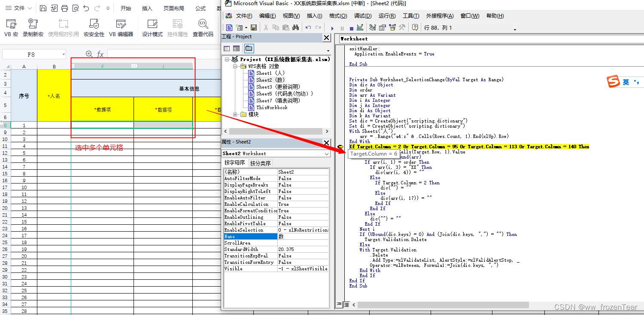Open VBA 调试(D) menu

tap(362, 16)
